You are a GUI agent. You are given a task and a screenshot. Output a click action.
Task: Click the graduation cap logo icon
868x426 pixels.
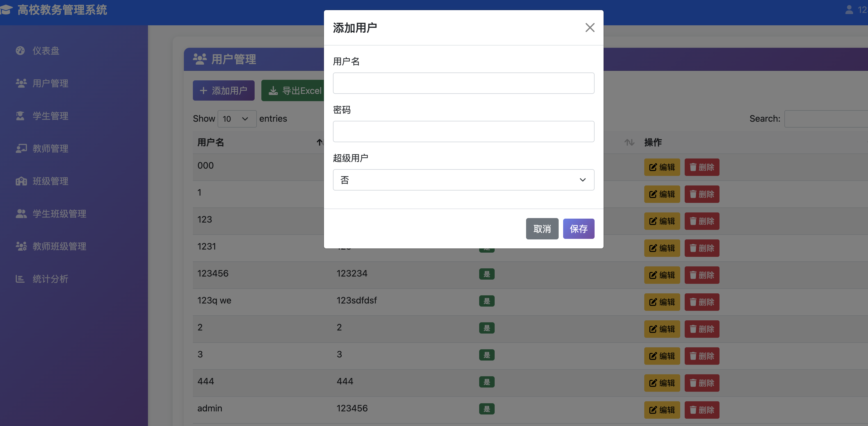(6, 10)
